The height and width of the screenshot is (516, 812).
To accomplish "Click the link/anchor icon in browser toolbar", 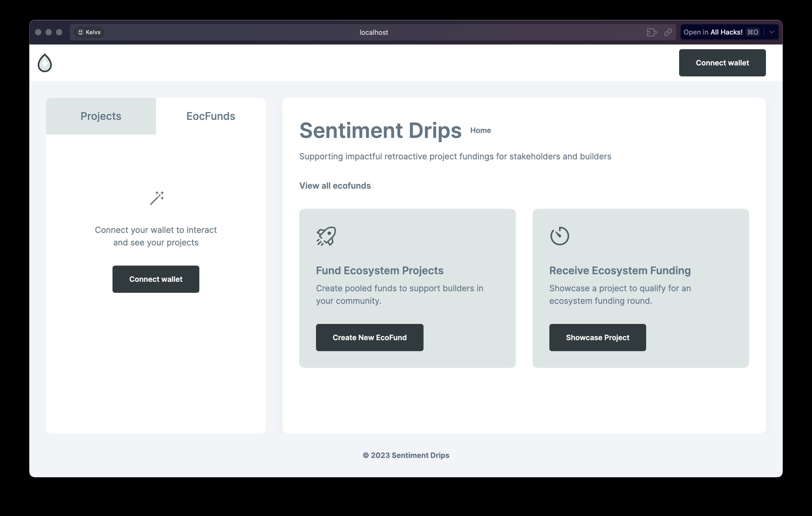I will [667, 32].
